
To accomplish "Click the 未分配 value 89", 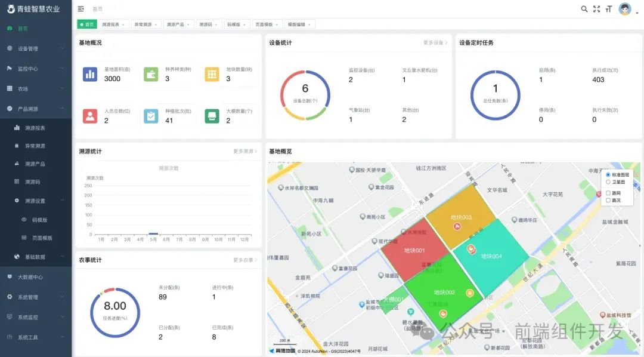I will point(163,297).
